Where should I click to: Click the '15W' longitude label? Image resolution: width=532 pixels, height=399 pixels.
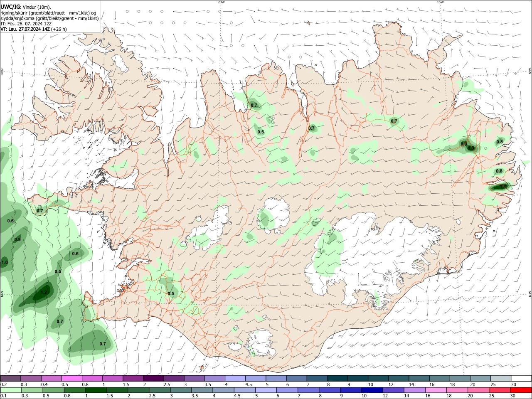click(440, 2)
